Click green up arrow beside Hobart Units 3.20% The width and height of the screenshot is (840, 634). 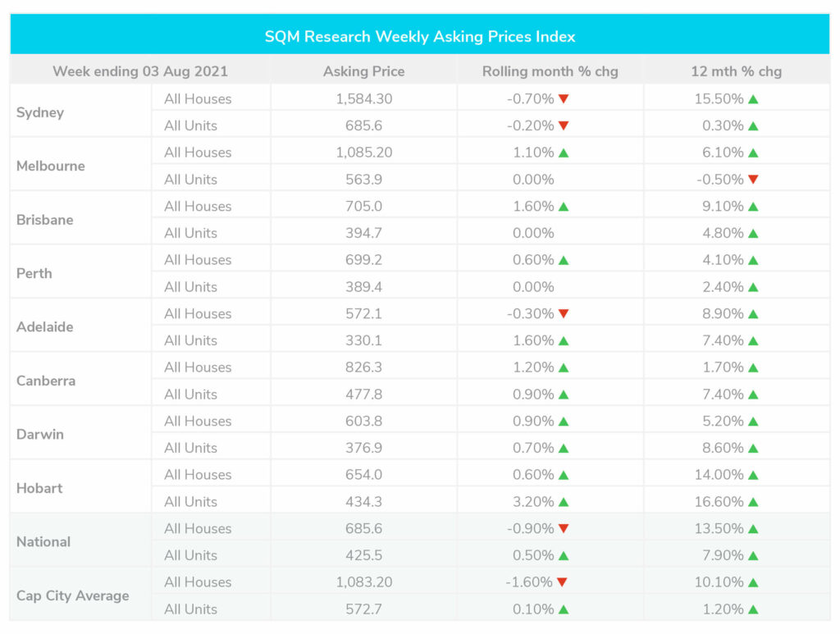564,502
